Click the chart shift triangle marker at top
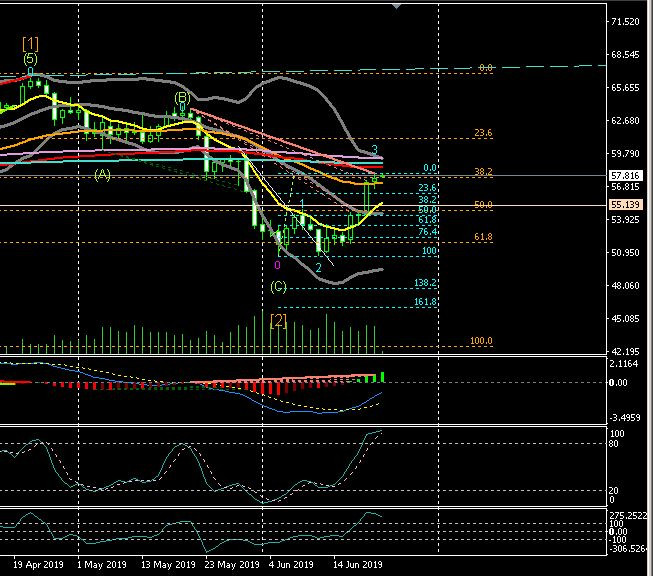The image size is (653, 576). (399, 6)
